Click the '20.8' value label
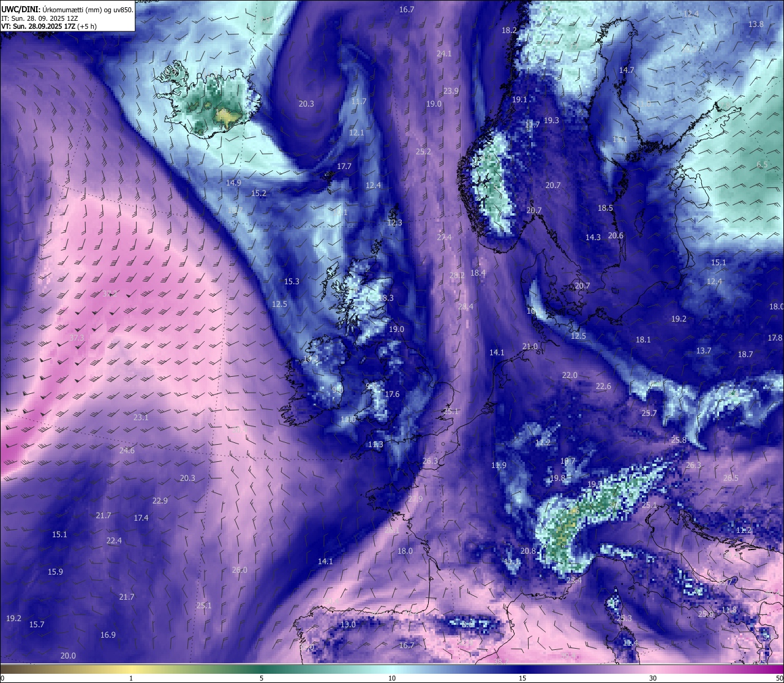 528,551
